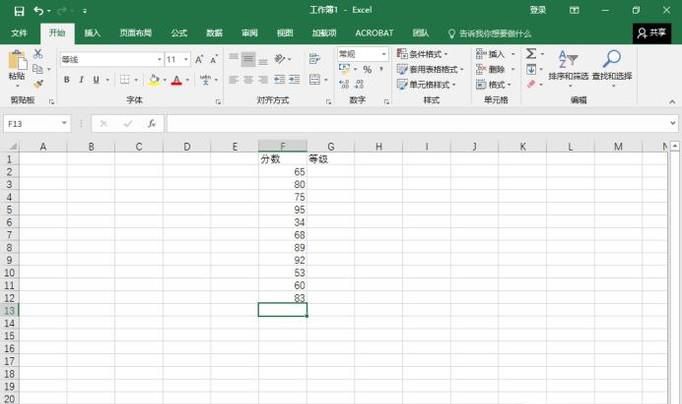Click the Merge and Center icon
682x404 pixels.
(x=314, y=80)
